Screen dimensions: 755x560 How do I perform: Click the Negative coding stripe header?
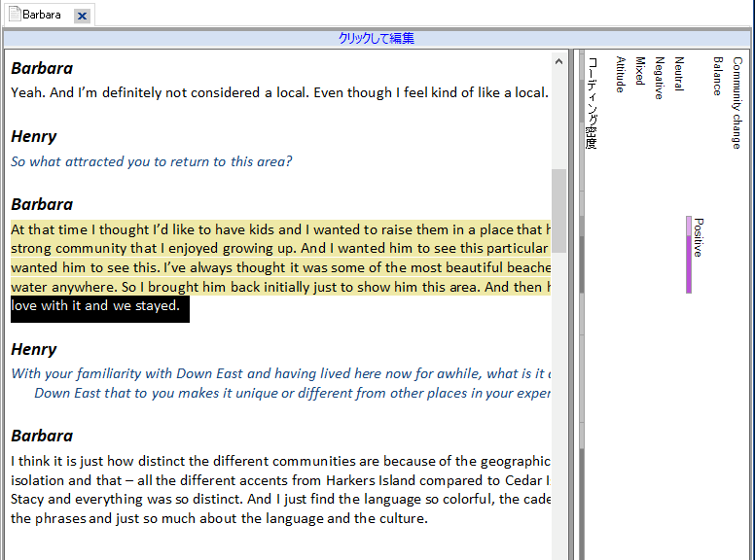[x=659, y=78]
